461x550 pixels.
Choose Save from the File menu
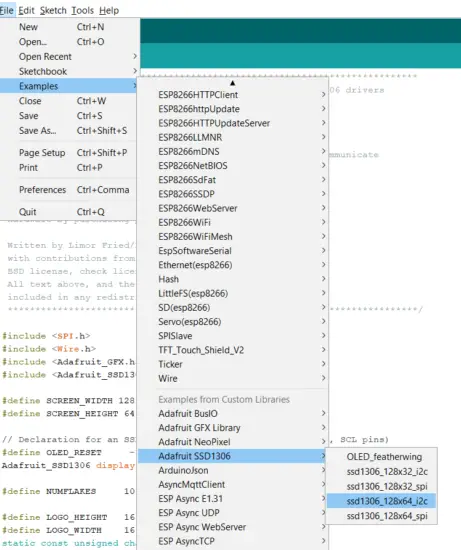[69, 116]
